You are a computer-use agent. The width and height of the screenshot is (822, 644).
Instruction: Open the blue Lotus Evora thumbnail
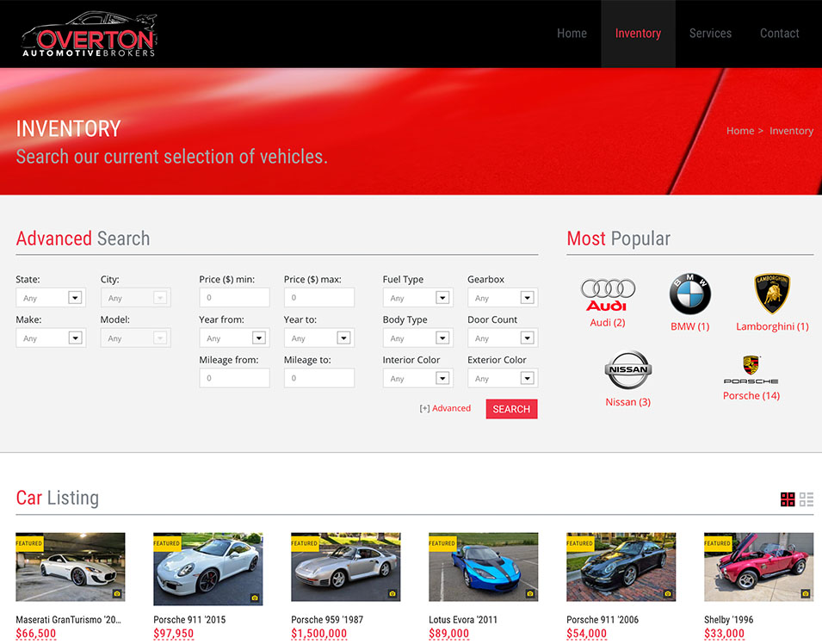point(484,567)
